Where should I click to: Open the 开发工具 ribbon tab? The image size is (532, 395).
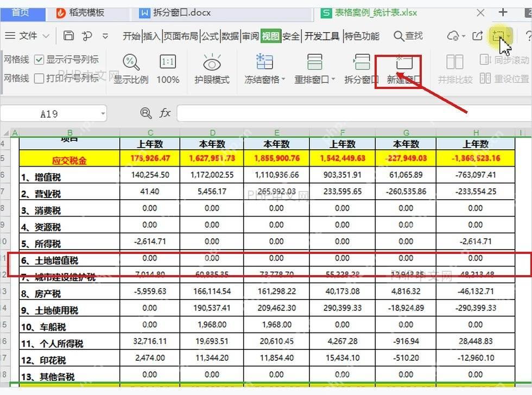(x=321, y=36)
